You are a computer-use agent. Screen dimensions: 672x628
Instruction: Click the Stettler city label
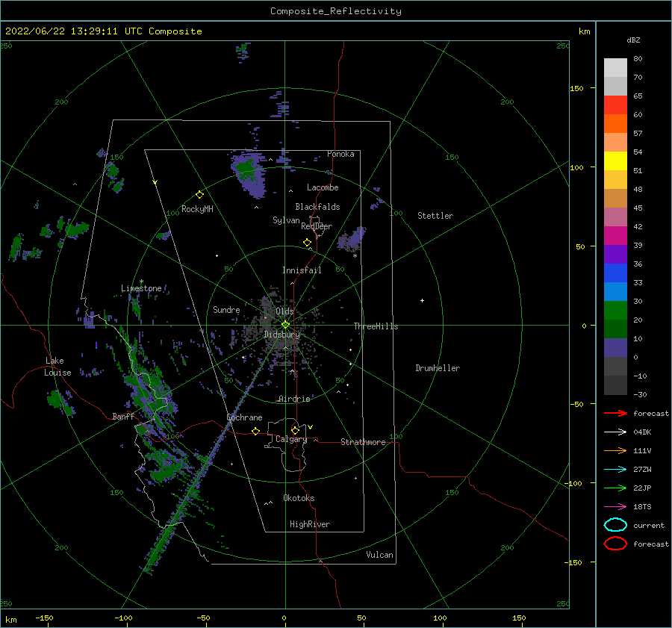click(435, 216)
